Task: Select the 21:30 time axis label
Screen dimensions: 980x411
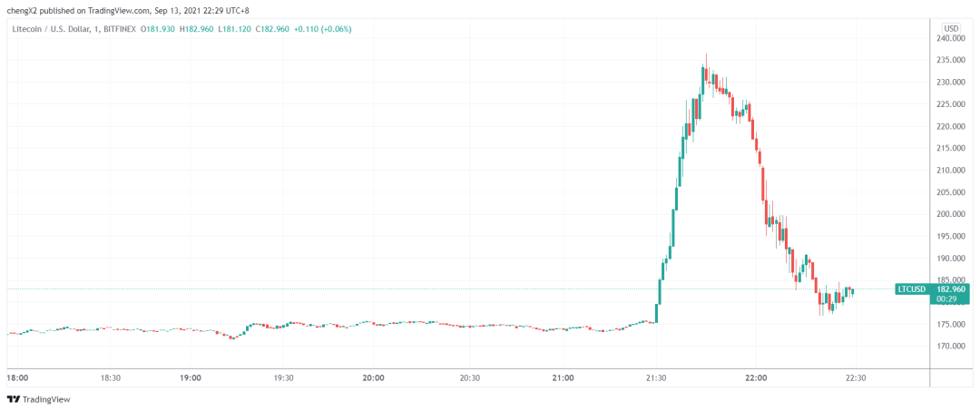Action: pos(656,377)
